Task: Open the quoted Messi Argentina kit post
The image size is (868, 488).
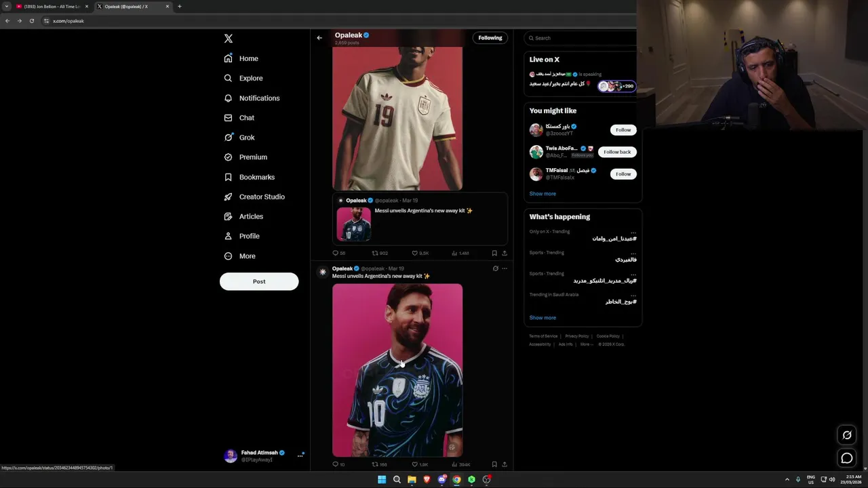Action: (420, 218)
